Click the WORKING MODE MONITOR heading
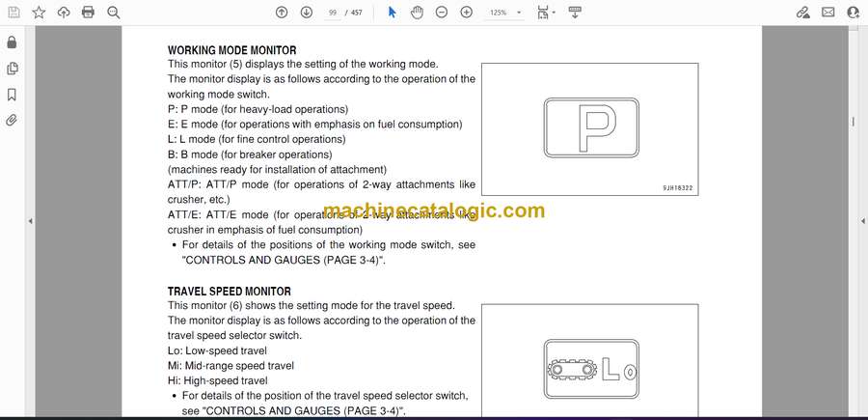Screen dimensions: 868x420 (x=231, y=50)
